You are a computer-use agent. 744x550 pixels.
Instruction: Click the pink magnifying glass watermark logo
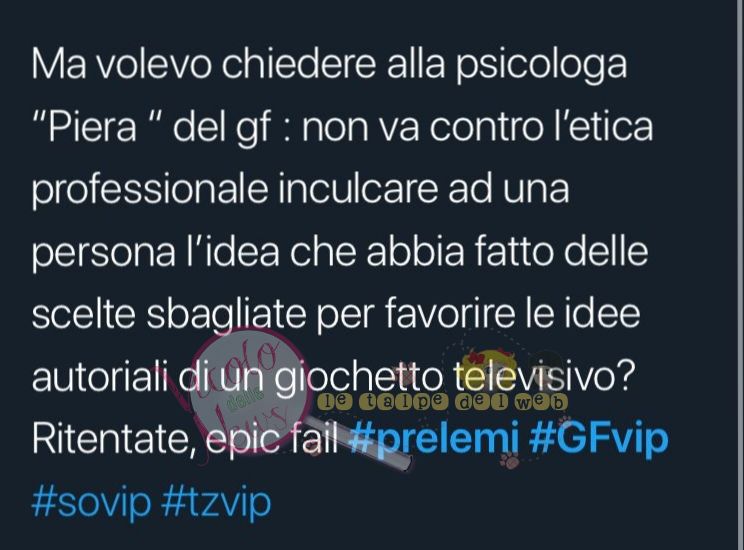tap(251, 390)
